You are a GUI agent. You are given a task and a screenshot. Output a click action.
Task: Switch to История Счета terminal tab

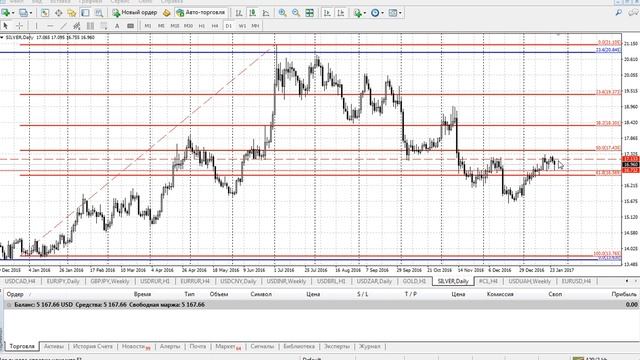[x=93, y=346]
